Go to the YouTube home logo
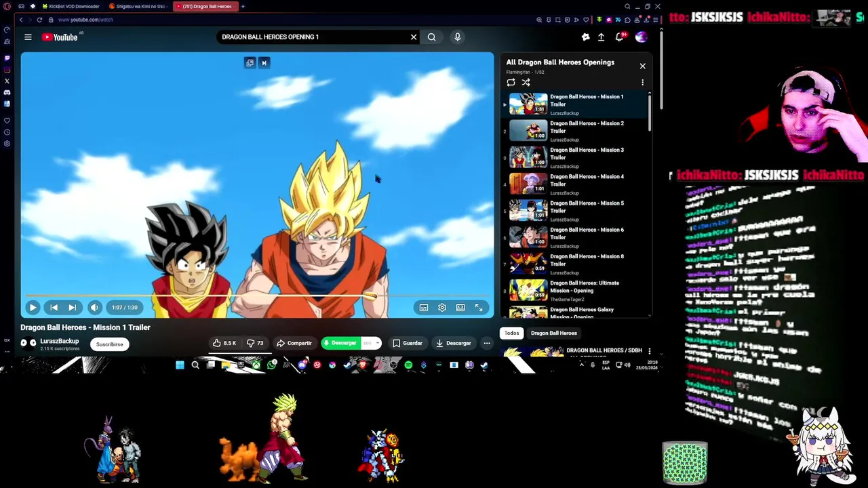This screenshot has width=868, height=488. [x=60, y=37]
